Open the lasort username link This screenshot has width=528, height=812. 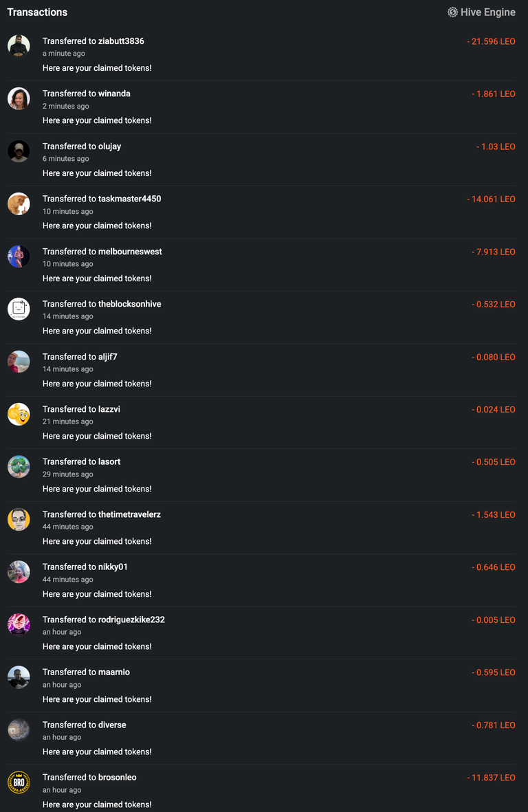click(109, 461)
